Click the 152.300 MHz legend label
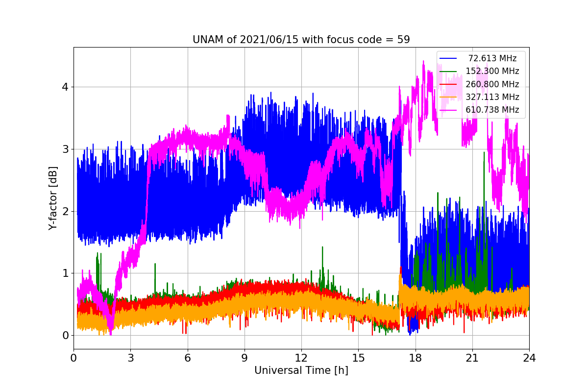The height and width of the screenshot is (392, 588). pyautogui.click(x=492, y=71)
